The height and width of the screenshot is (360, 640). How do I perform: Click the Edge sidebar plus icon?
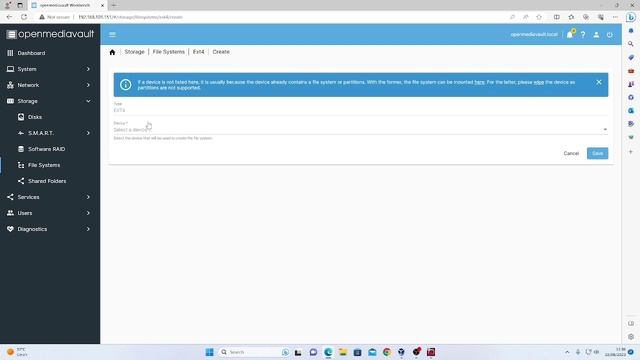click(631, 152)
